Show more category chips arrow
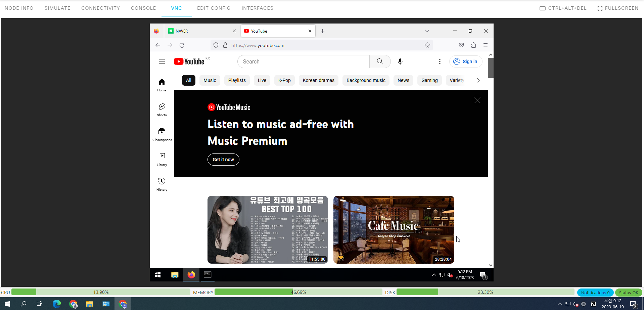The width and height of the screenshot is (644, 310). [478, 80]
